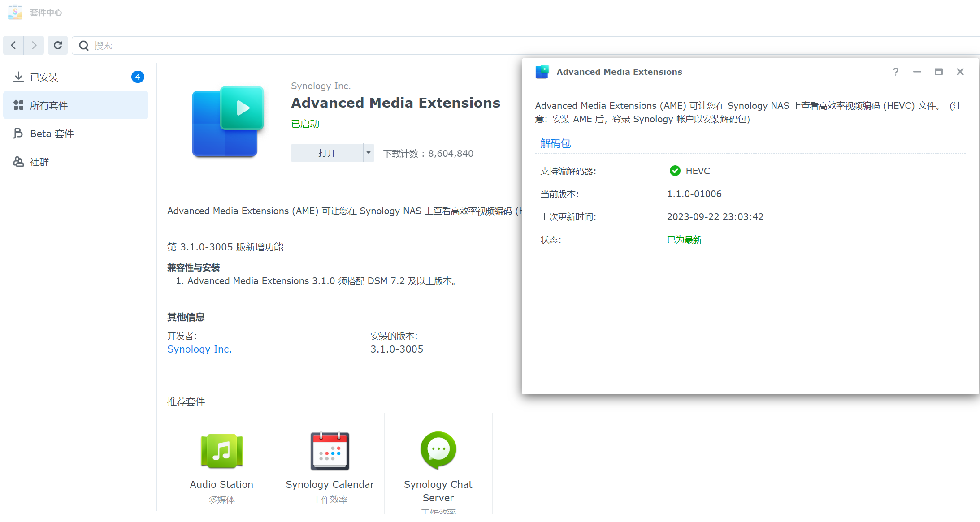Click the 其他信息 heading

(x=186, y=317)
